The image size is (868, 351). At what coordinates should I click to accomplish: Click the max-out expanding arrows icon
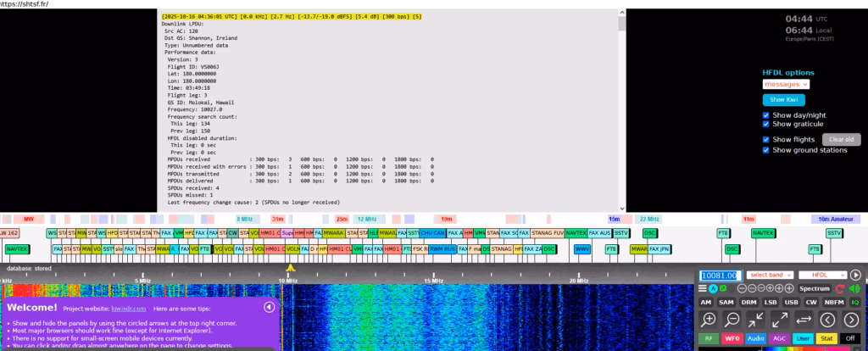click(x=780, y=320)
